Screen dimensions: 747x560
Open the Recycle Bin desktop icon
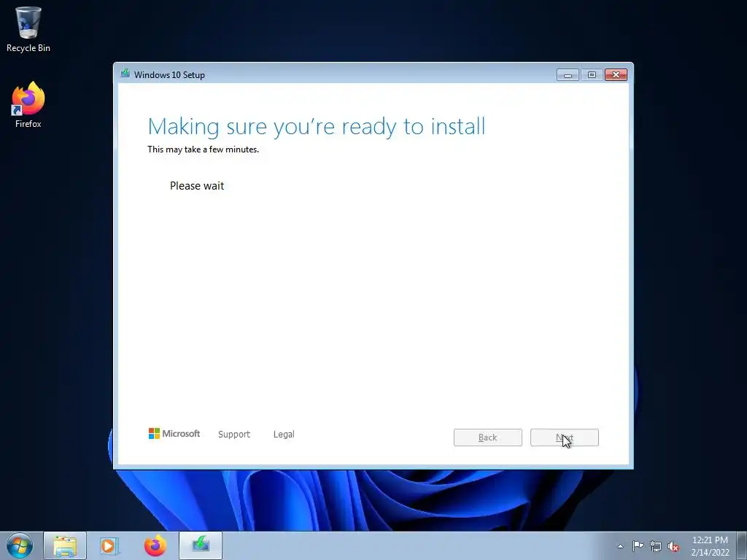point(28,29)
